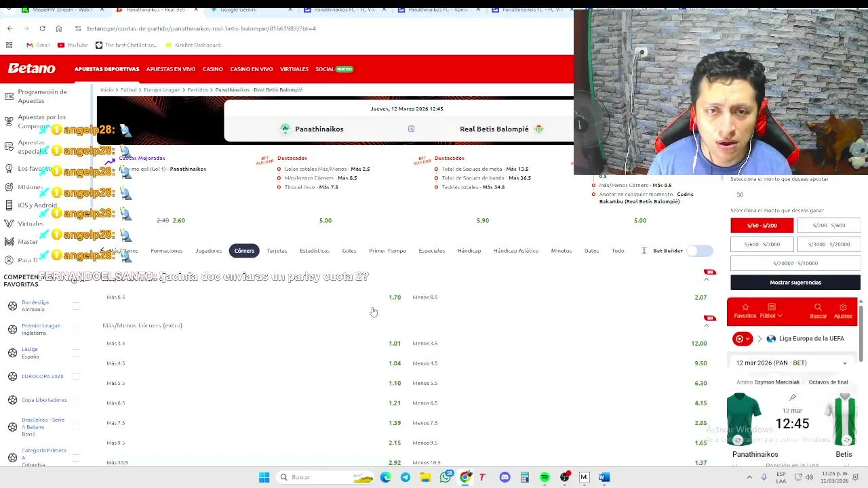Open APUESTAS EN VIVO menu item
Image resolution: width=868 pixels, height=488 pixels.
170,69
